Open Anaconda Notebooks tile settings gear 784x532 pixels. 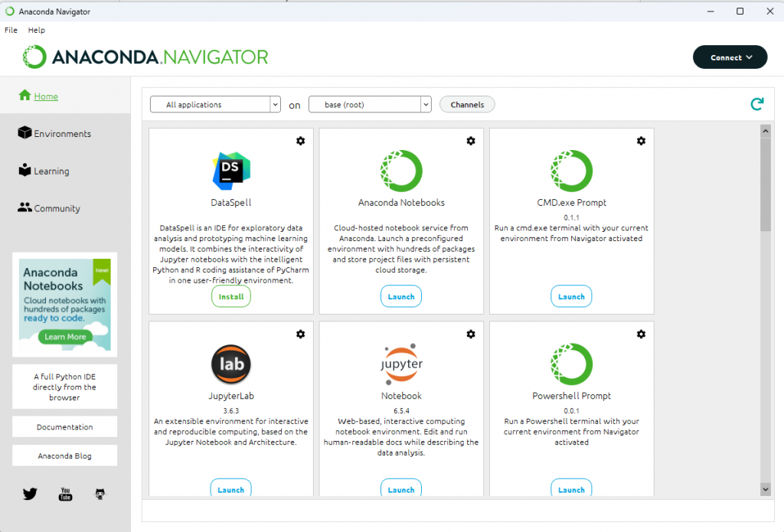point(471,141)
